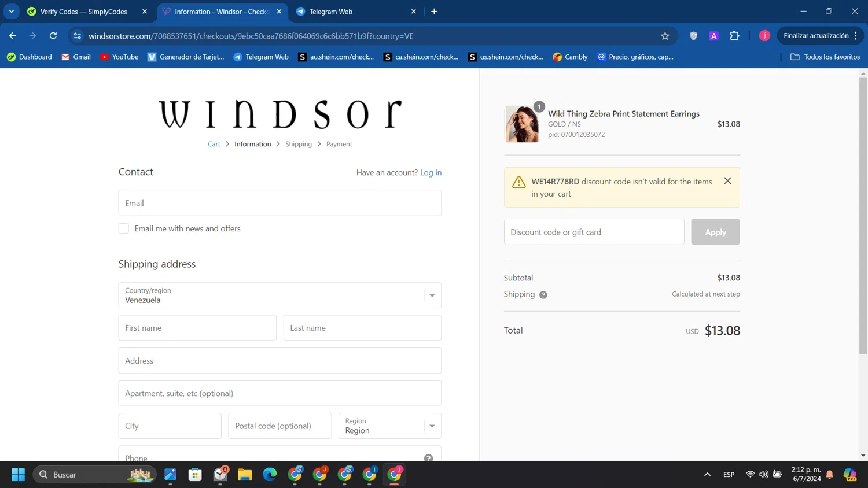Bookmark this page with the star icon
Viewport: 868px width, 488px height.
(665, 36)
